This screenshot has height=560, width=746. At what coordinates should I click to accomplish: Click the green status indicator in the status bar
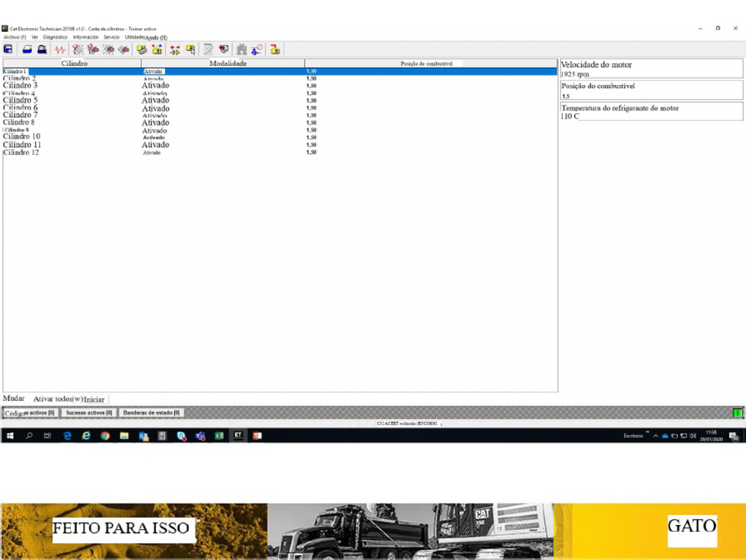coord(737,413)
